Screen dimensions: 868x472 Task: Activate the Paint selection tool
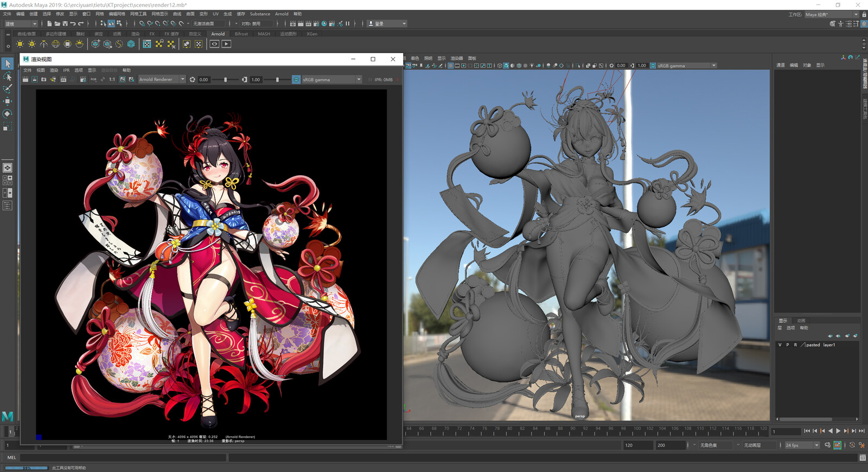click(8, 89)
